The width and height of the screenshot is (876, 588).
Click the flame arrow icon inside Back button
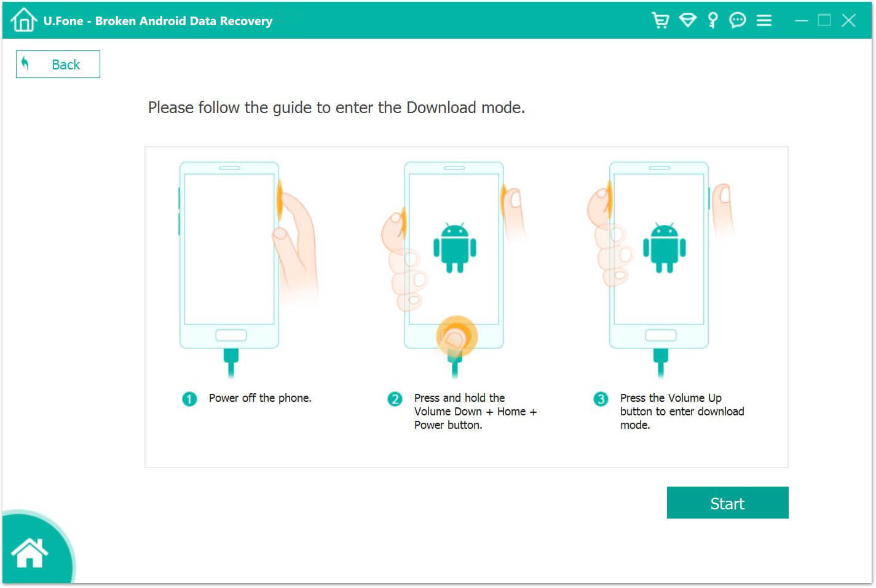pyautogui.click(x=26, y=64)
